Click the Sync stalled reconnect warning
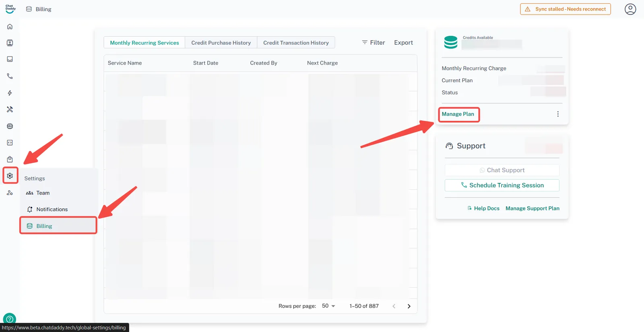This screenshot has width=644, height=332. coord(565,9)
